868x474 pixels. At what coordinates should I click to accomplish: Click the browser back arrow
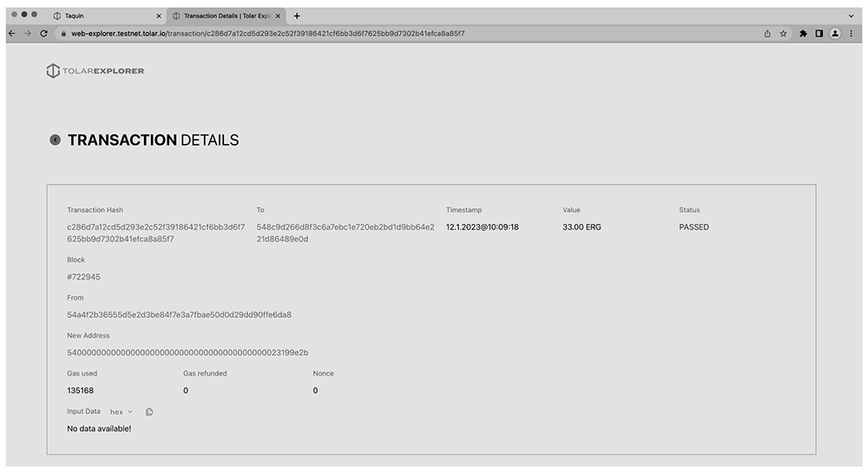(x=11, y=33)
